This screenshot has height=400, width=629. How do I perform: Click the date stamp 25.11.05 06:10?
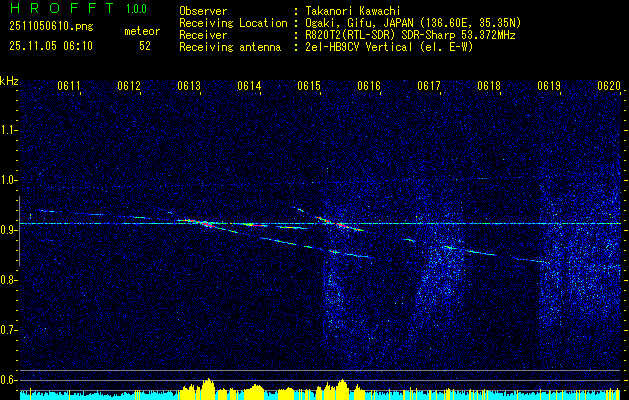51,46
